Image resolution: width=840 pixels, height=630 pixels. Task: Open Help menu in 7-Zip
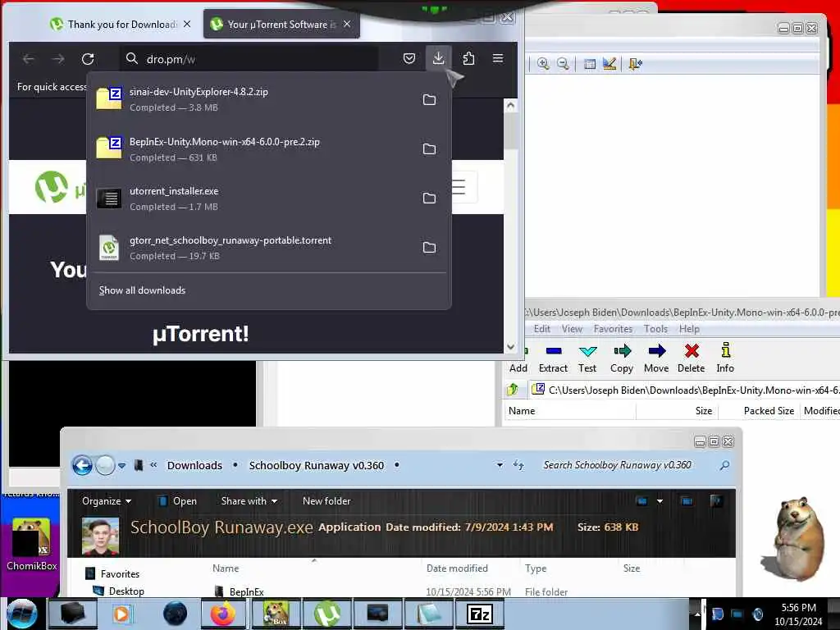click(689, 329)
